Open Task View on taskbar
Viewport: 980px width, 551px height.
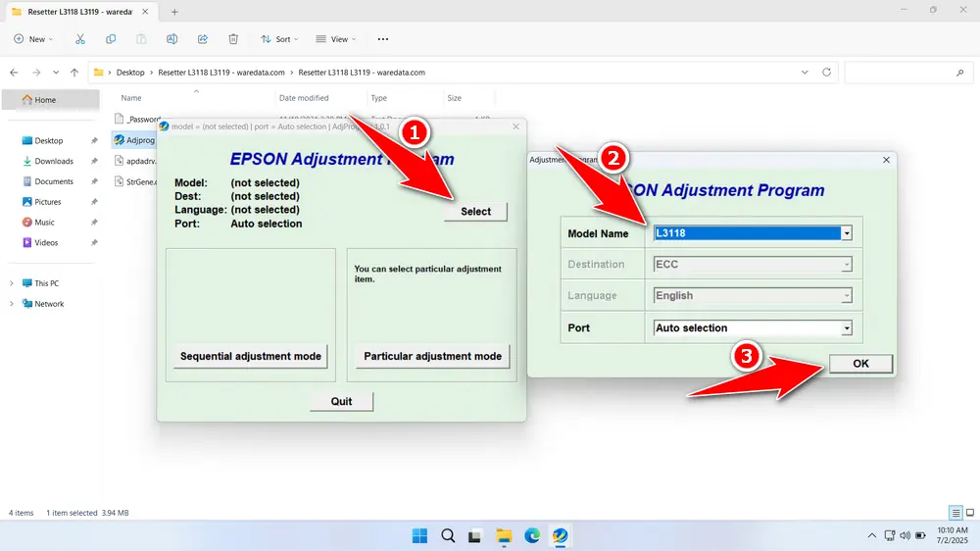point(475,536)
